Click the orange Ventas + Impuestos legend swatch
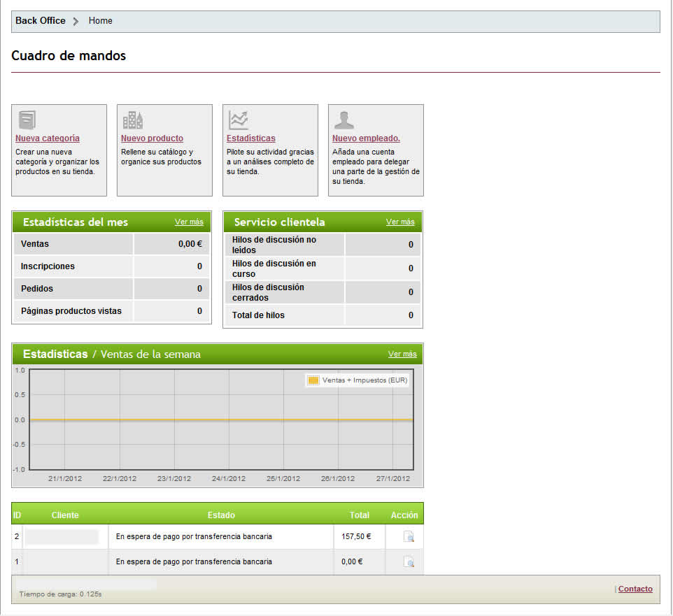Screen dimensions: 673x616 [313, 380]
